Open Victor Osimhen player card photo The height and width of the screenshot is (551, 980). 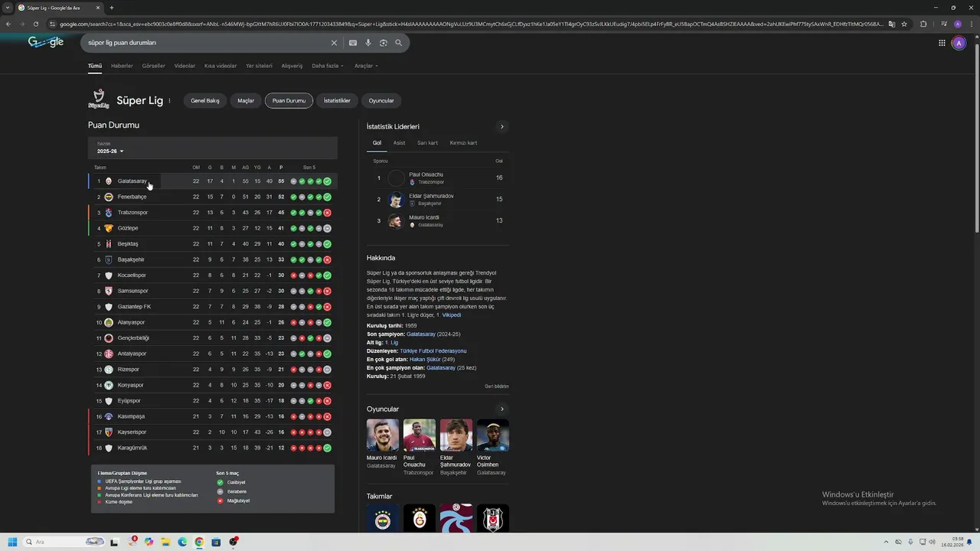pos(492,435)
